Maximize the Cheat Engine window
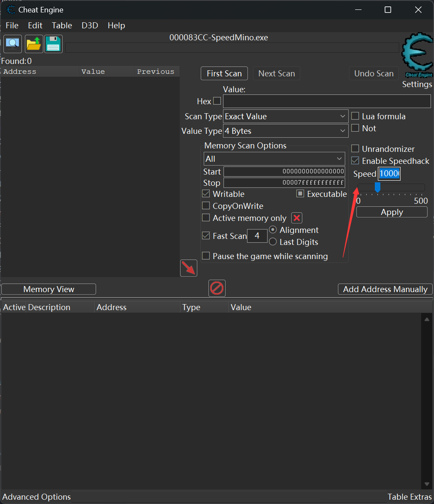Viewport: 434px width, 504px height. click(x=388, y=9)
